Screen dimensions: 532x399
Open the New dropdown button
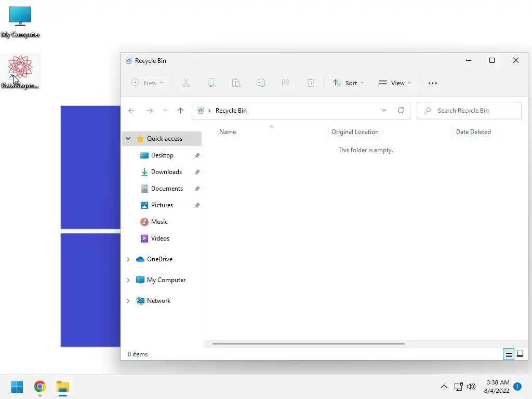147,83
